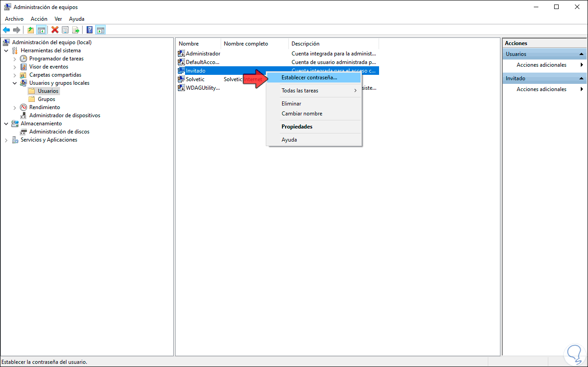Collapse the Herramientas del sistema node

[x=6, y=50]
